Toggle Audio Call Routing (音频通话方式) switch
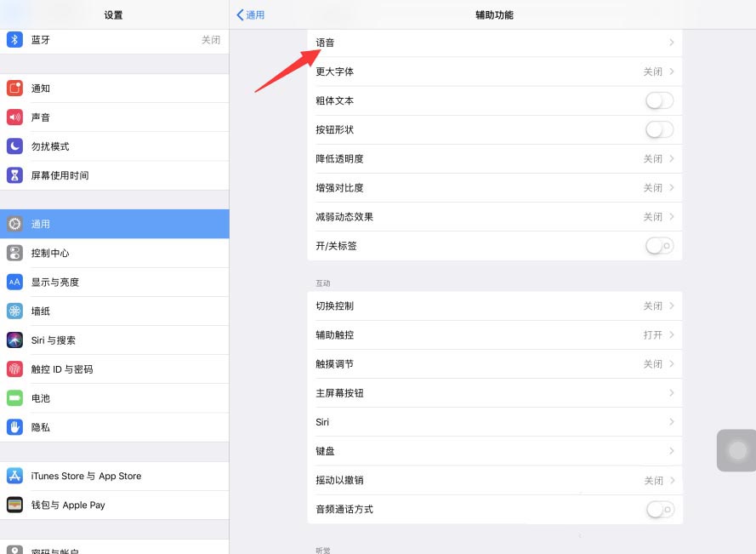The height and width of the screenshot is (554, 756). [x=660, y=509]
